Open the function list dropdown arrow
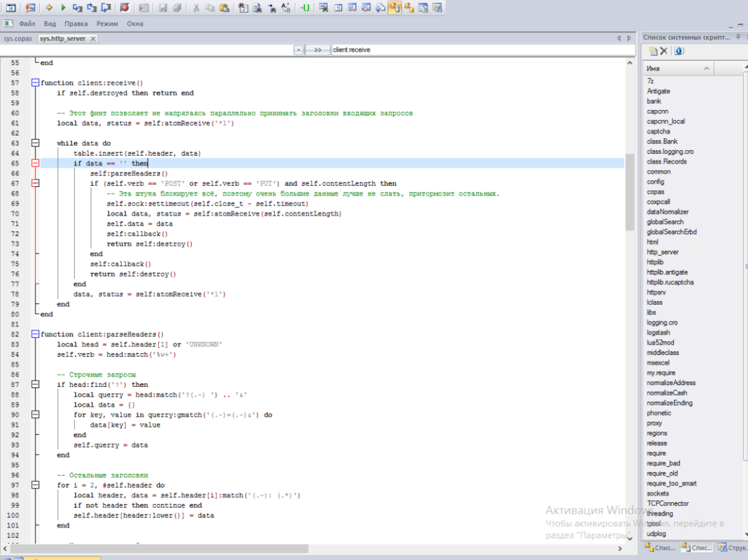The height and width of the screenshot is (560, 748). (x=298, y=49)
